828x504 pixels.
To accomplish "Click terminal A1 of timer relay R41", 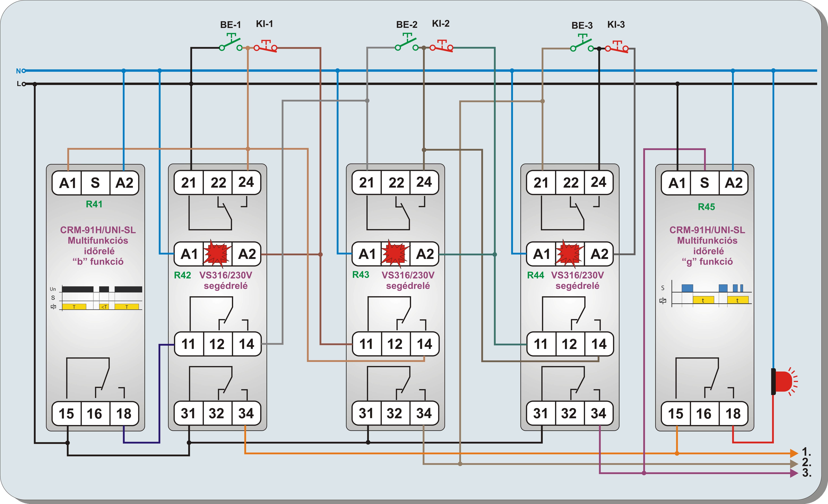I will [x=67, y=183].
